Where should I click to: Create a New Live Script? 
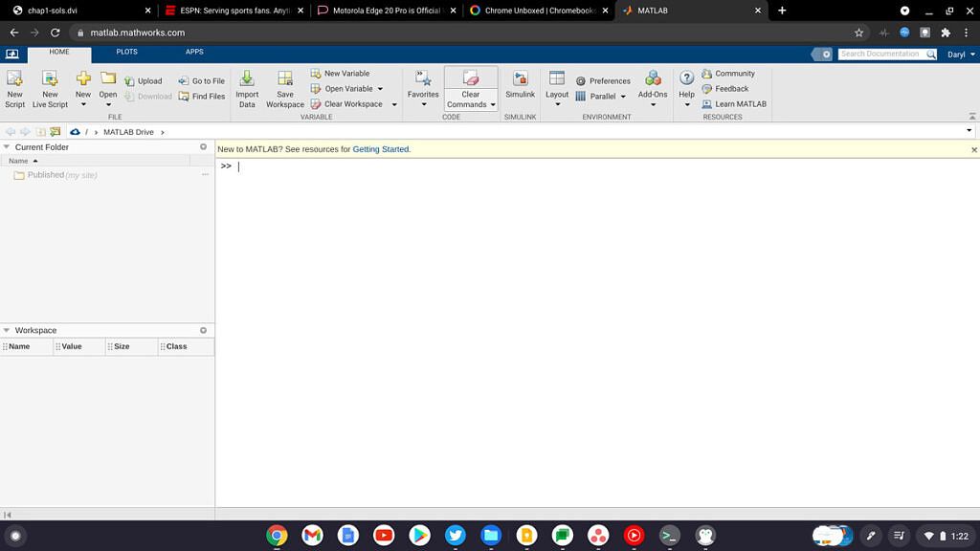[x=49, y=86]
